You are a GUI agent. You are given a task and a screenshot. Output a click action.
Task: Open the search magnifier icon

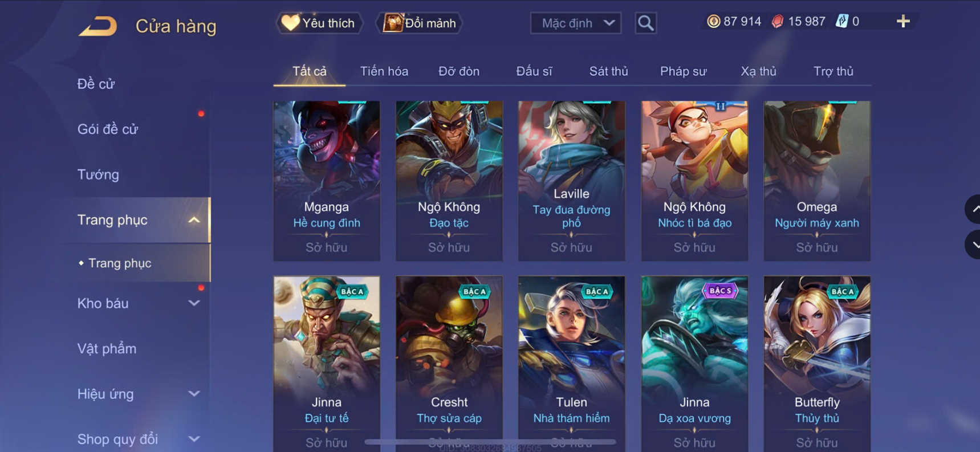[x=645, y=23]
